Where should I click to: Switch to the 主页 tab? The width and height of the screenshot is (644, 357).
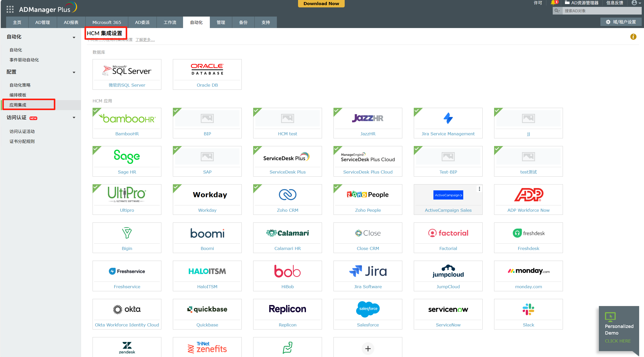click(x=17, y=22)
